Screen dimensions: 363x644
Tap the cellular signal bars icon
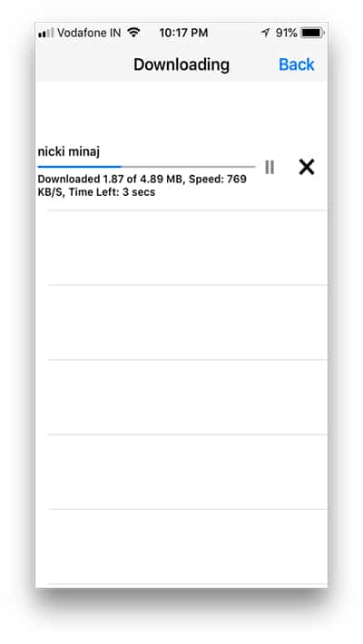(x=45, y=34)
